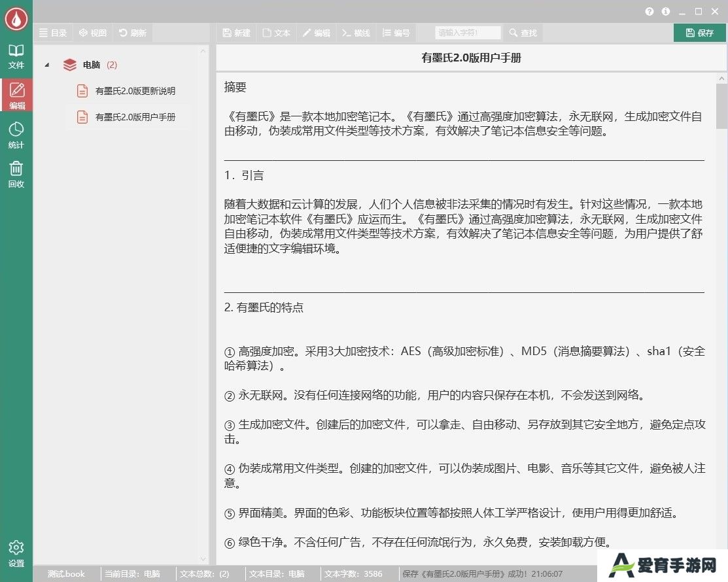Click the 摘要 heading in editor

tap(235, 87)
